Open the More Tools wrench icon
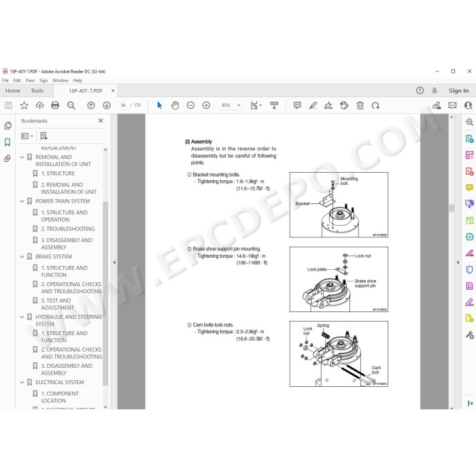The height and width of the screenshot is (476, 476). tap(469, 335)
